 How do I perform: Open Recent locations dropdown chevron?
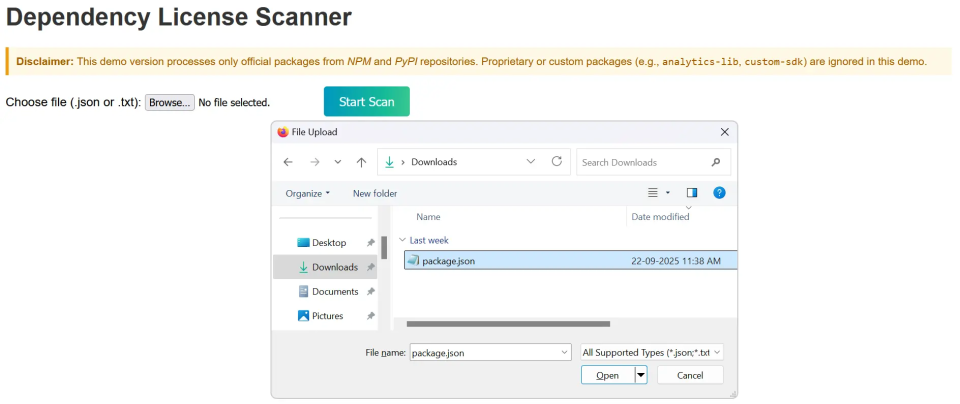[x=338, y=162]
